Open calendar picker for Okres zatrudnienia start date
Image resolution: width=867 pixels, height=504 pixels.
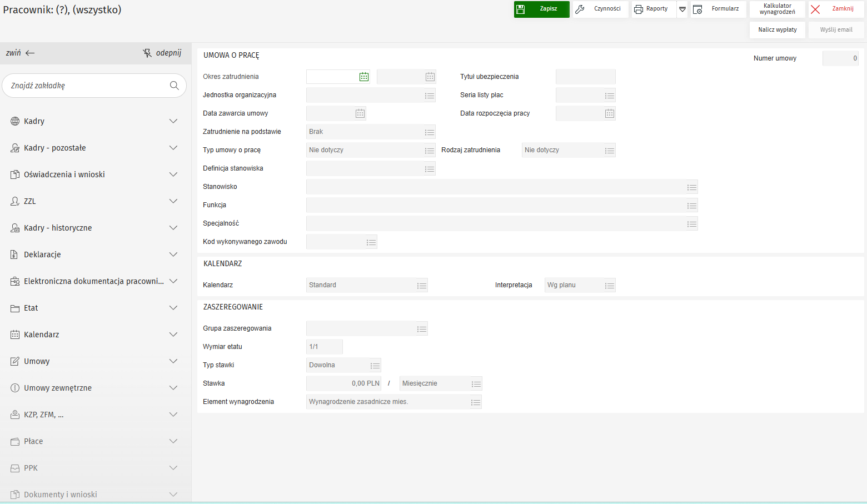364,77
